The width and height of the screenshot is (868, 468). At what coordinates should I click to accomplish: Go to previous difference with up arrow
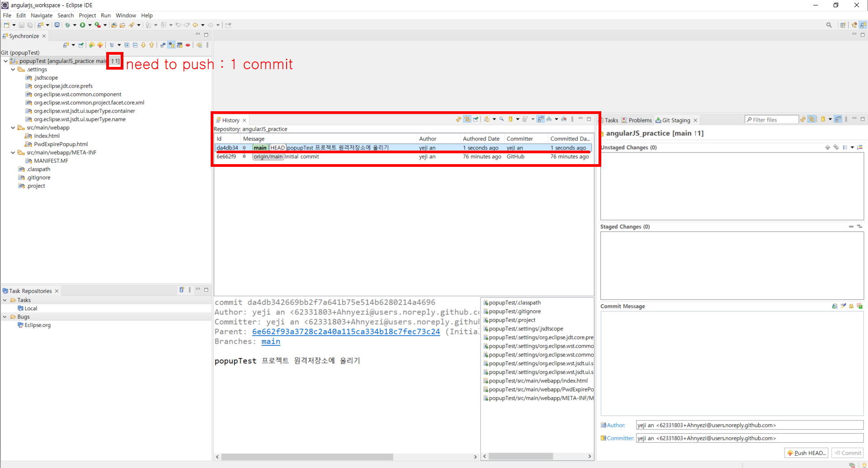[151, 45]
